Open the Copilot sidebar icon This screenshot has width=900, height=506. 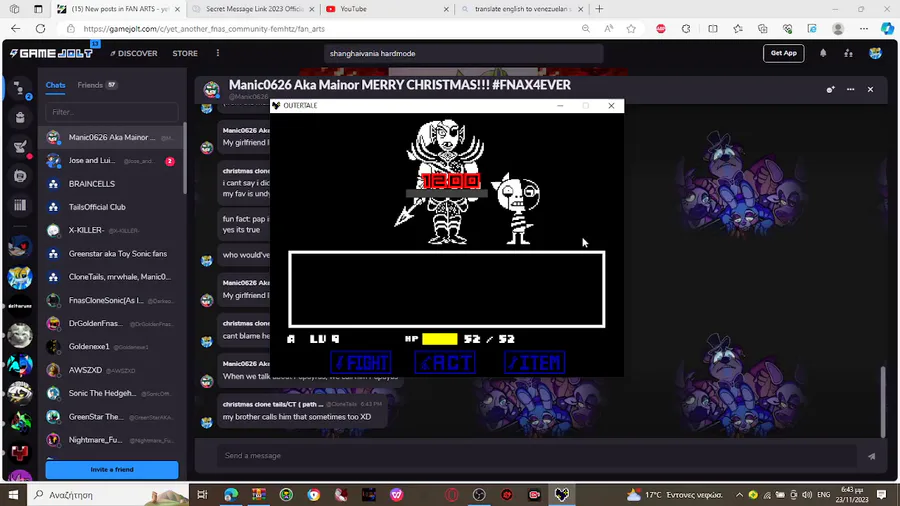click(x=887, y=29)
